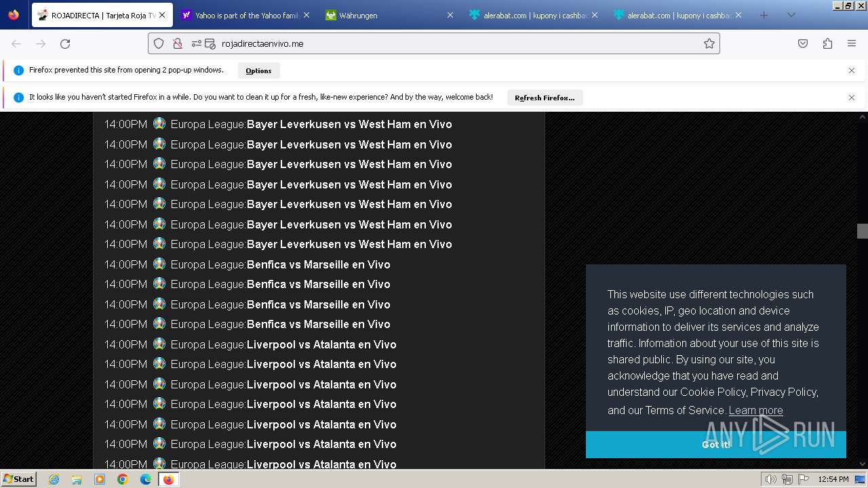Open the last Benfica vs Marseille link
Screen dimensions: 868x488
click(x=319, y=324)
